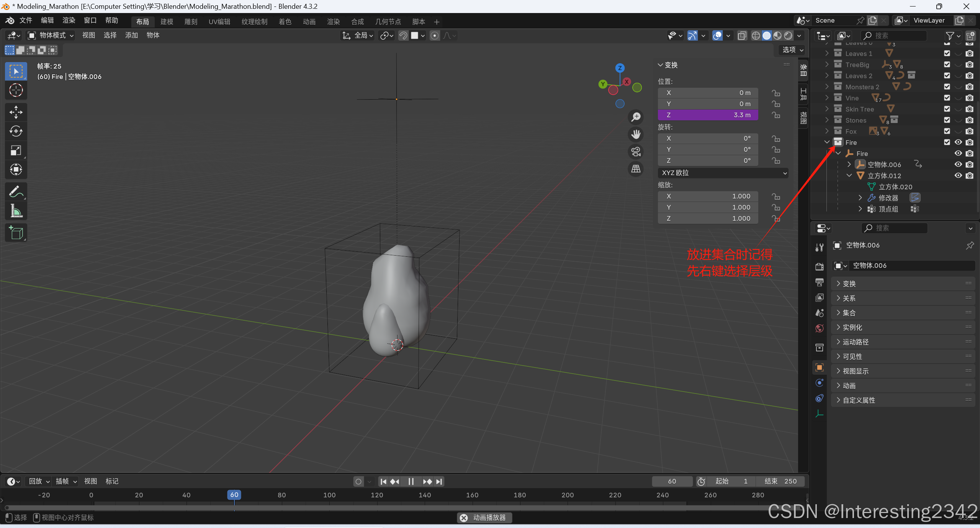Screen dimensions: 980x528
Task: Pause animation playback in timeline
Action: (x=411, y=481)
